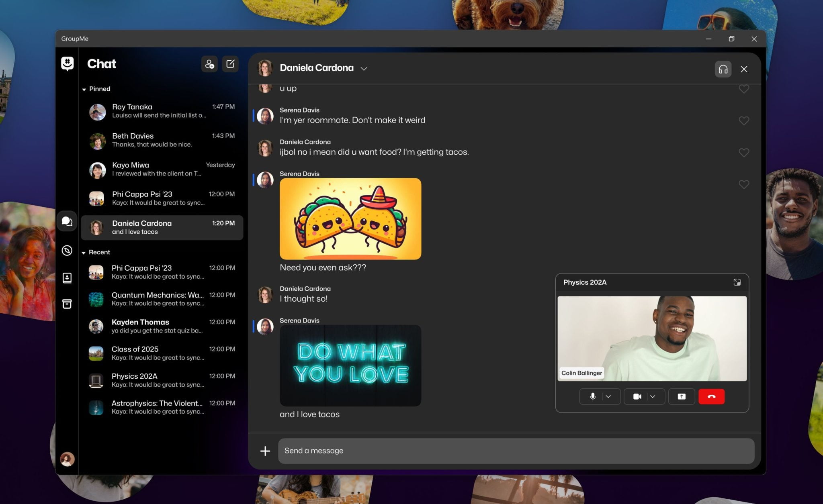Open the microphone device dropdown
Viewport: 823px width, 504px height.
[x=608, y=396]
